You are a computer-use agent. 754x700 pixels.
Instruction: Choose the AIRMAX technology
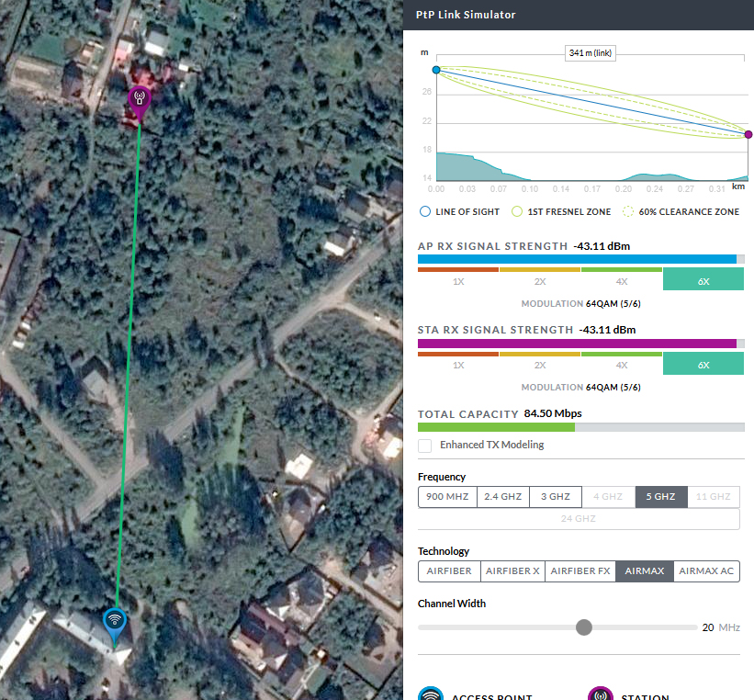645,571
